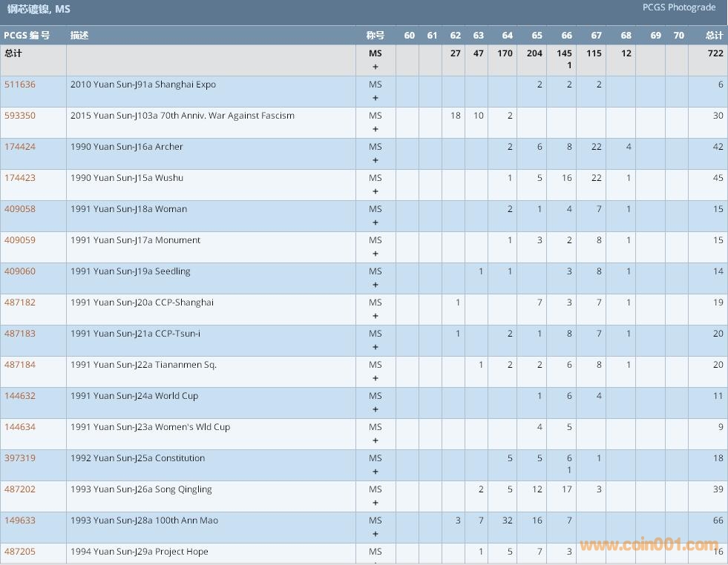Expand plus sign in 总计 totals row
Screen dimensions: 728x565
(x=376, y=67)
